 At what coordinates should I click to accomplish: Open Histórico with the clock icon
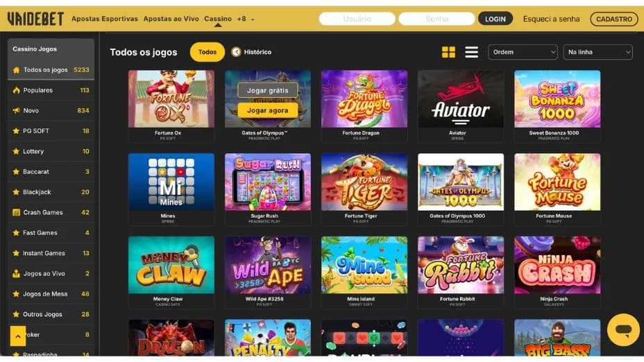pos(251,52)
